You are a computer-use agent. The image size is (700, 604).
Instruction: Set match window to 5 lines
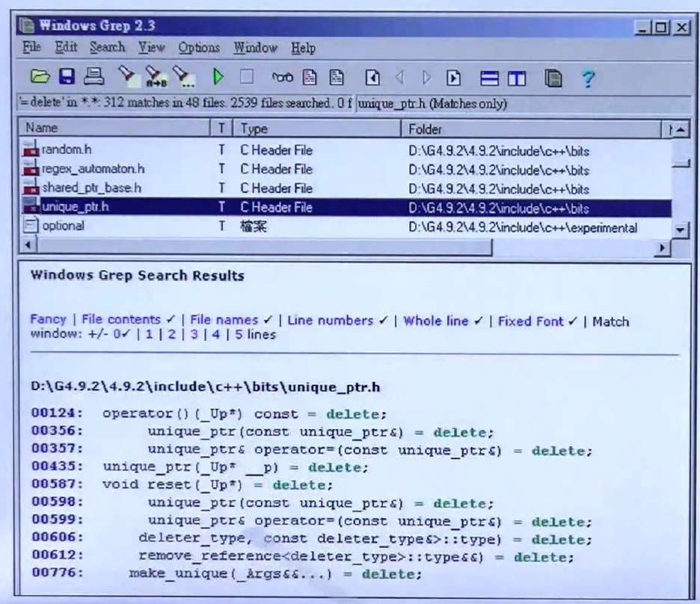click(x=239, y=334)
